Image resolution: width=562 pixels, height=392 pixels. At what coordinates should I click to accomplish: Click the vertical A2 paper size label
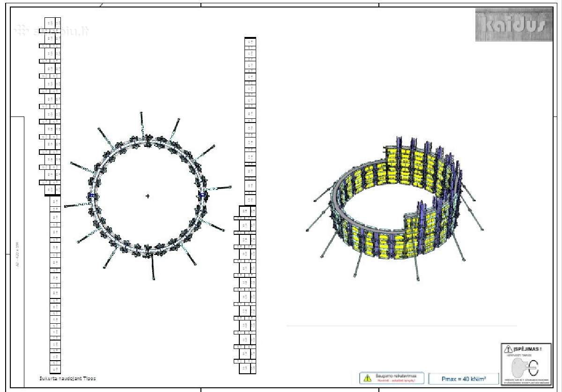click(x=17, y=254)
